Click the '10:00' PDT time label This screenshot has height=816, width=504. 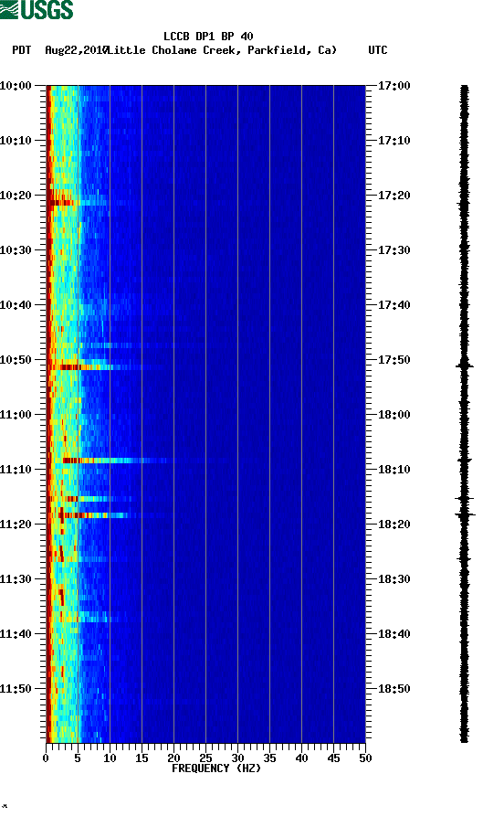pyautogui.click(x=16, y=85)
